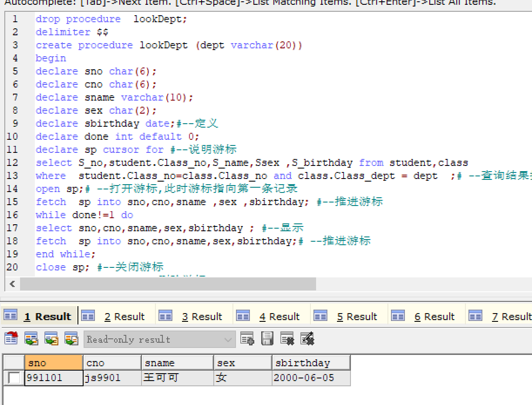Open the Read-only result dropdown

[x=159, y=339]
